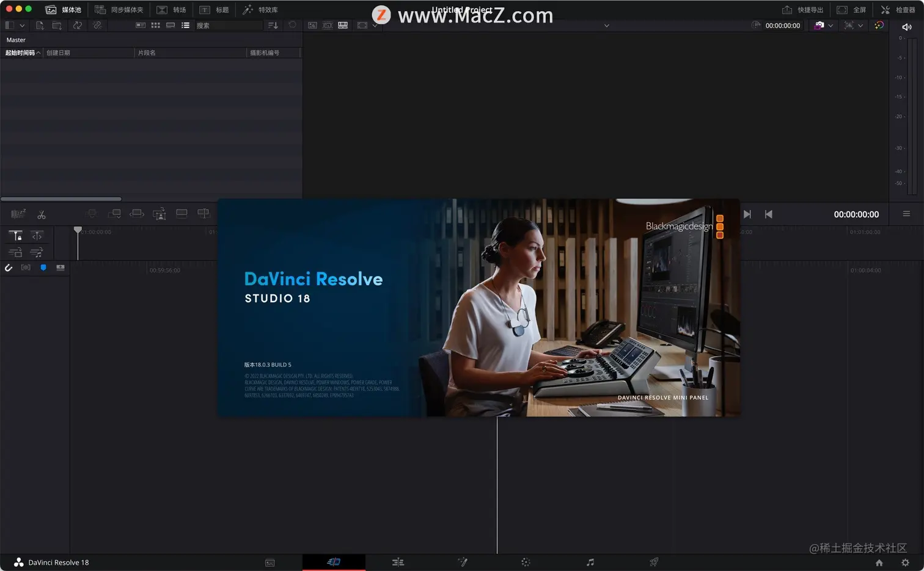Click place on top edit icon
Viewport: 924px width, 571px height.
click(x=182, y=213)
